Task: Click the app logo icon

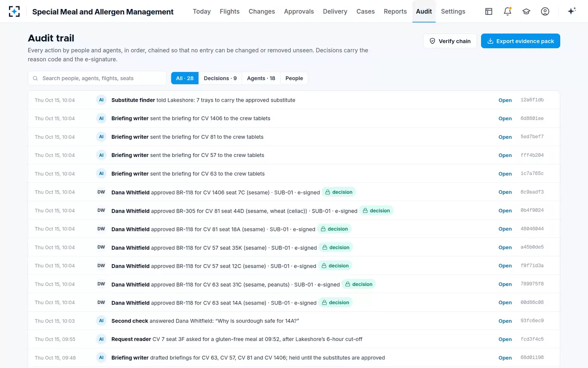Action: tap(14, 11)
